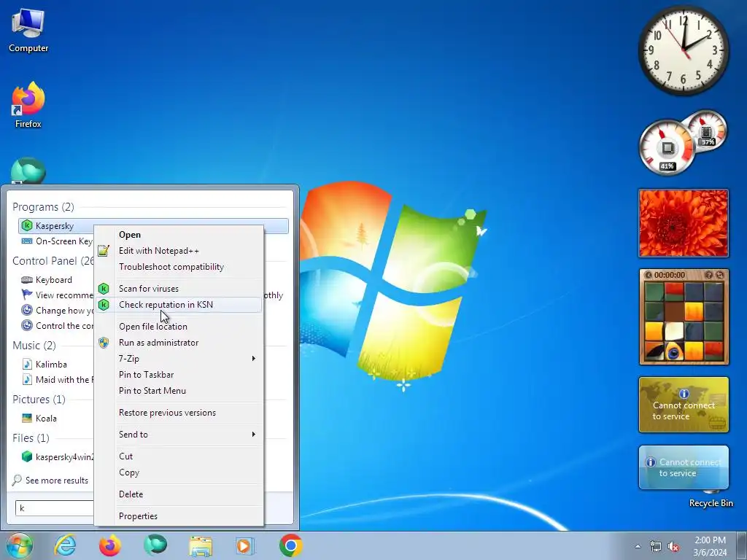Click the Notepad++ icon in context menu
The image size is (747, 560).
pos(104,251)
